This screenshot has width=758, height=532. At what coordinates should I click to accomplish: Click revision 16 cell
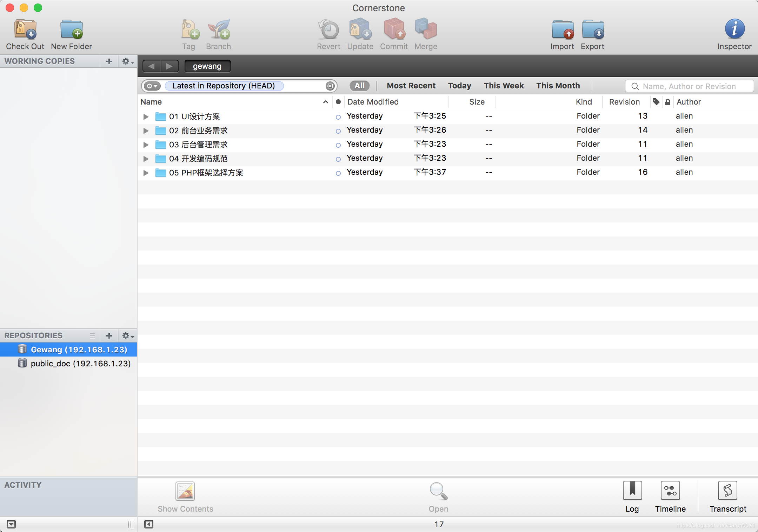point(643,172)
